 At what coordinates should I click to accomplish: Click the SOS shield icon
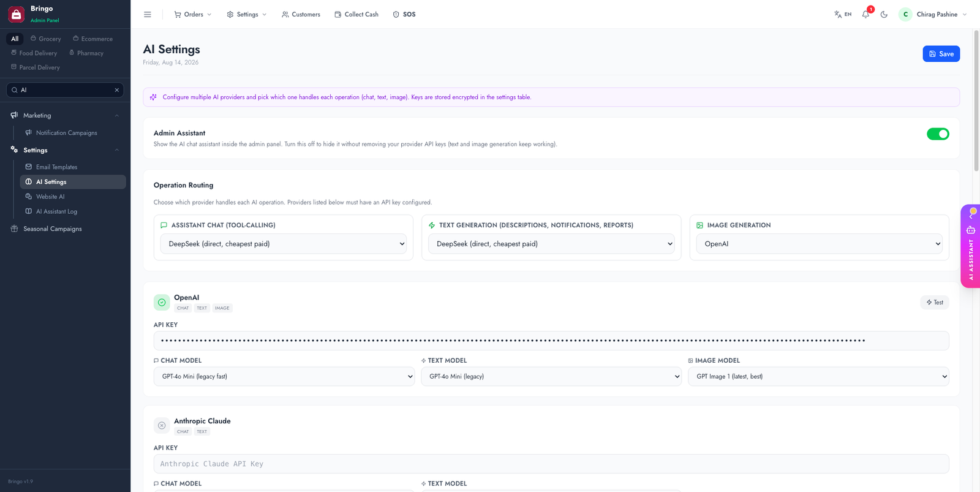tap(396, 14)
